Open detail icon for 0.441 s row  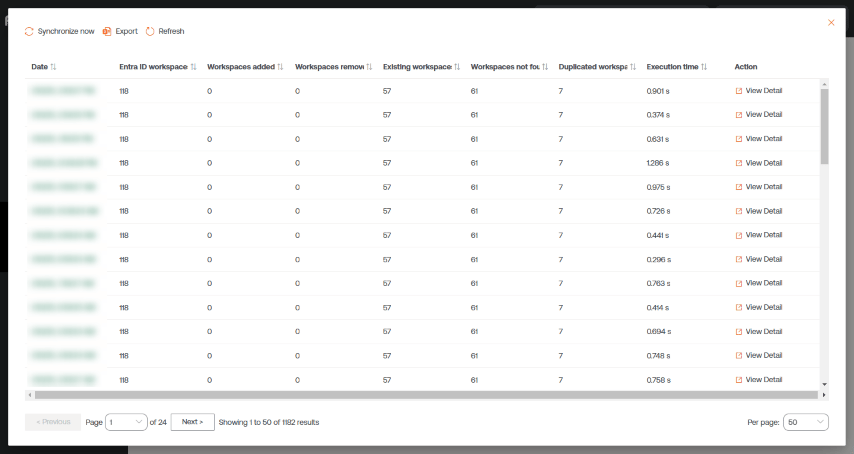point(739,235)
